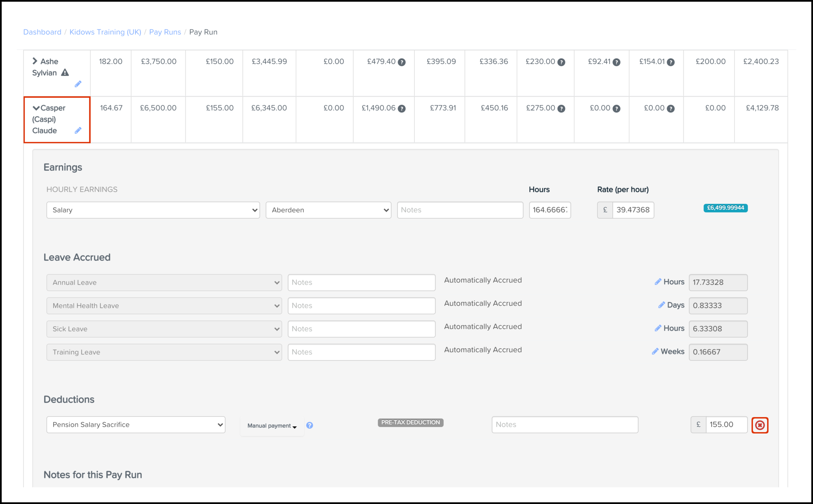Open Kidows Training (UK) breadcrumb
This screenshot has width=813, height=504.
(105, 32)
